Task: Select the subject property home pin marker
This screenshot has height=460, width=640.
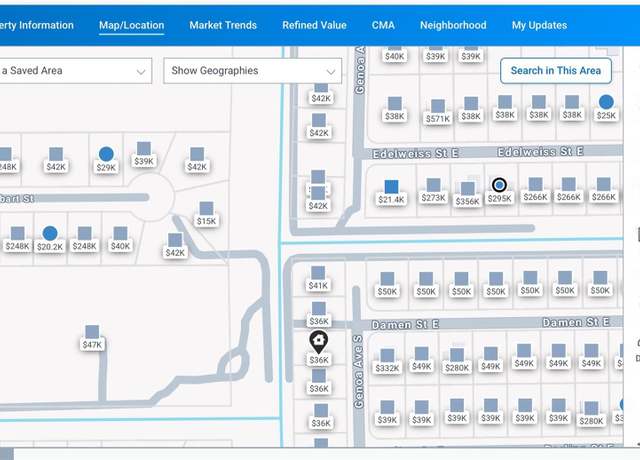Action: [318, 342]
